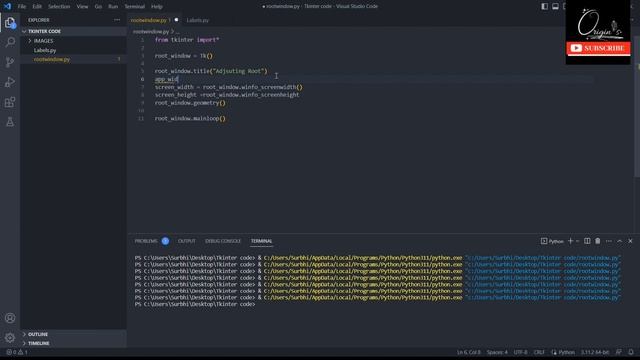
Task: Click the feedback icon in status bar
Action: tap(619, 352)
